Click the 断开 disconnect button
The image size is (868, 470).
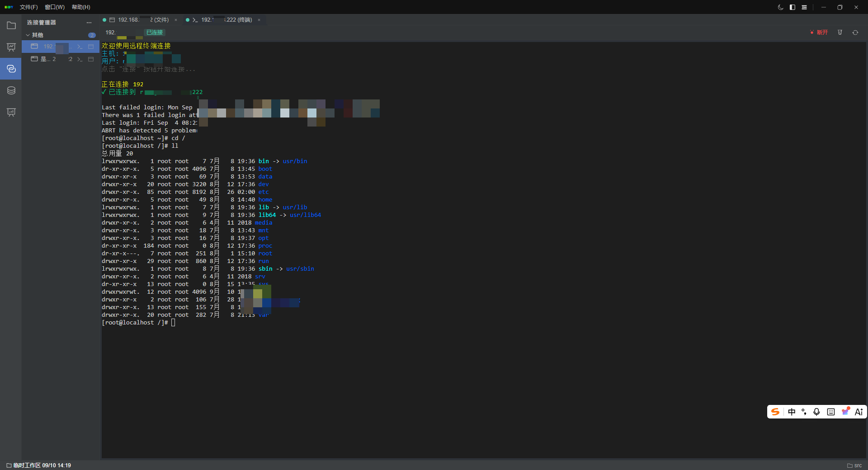pyautogui.click(x=819, y=33)
